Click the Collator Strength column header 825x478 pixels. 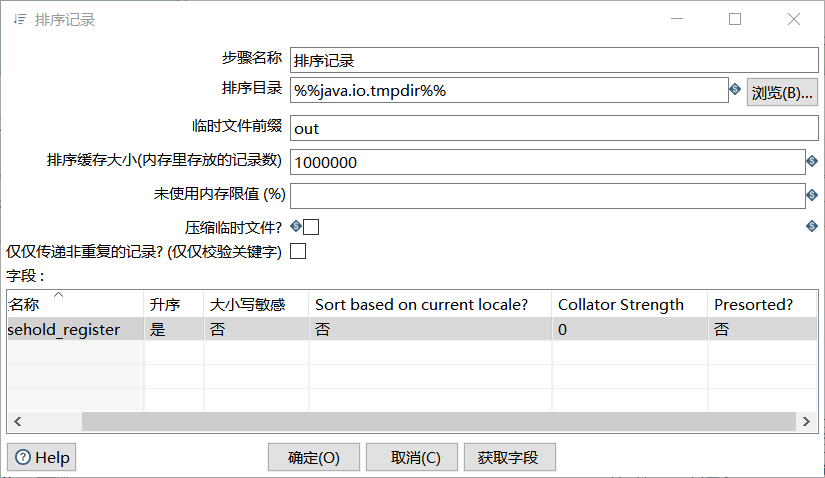point(630,304)
